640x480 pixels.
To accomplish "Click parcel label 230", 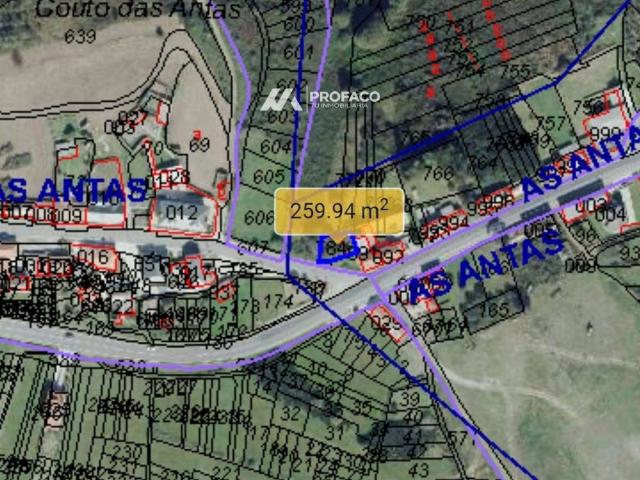I will [127, 452].
